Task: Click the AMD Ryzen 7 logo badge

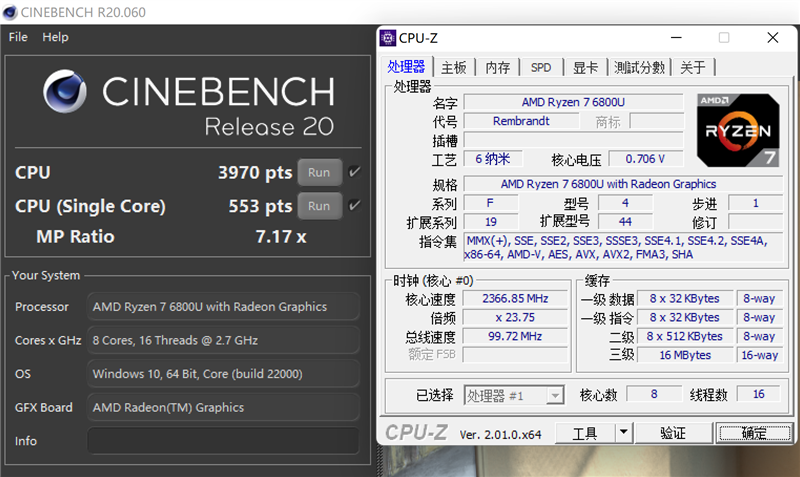Action: pyautogui.click(x=738, y=130)
